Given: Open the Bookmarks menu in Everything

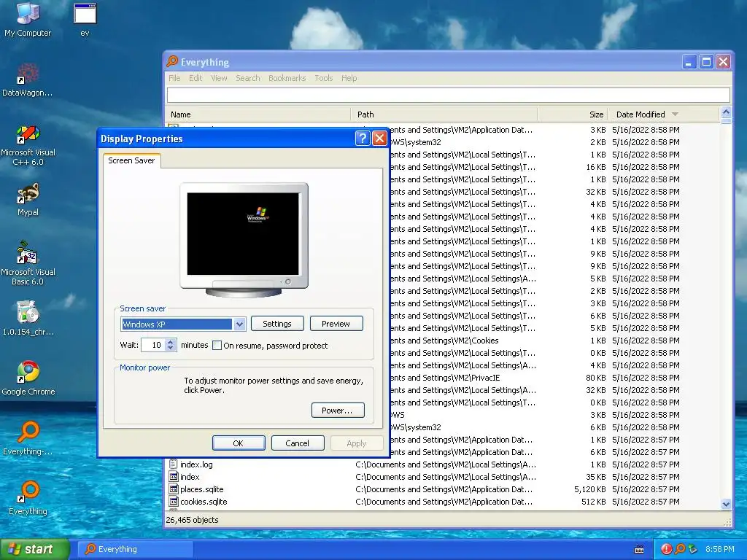Looking at the screenshot, I should 287,78.
